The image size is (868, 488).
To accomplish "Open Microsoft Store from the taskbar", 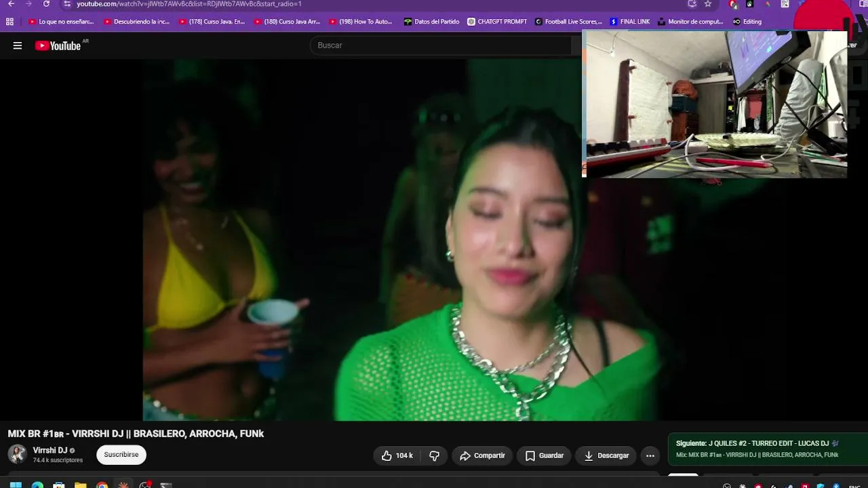I will [x=59, y=485].
